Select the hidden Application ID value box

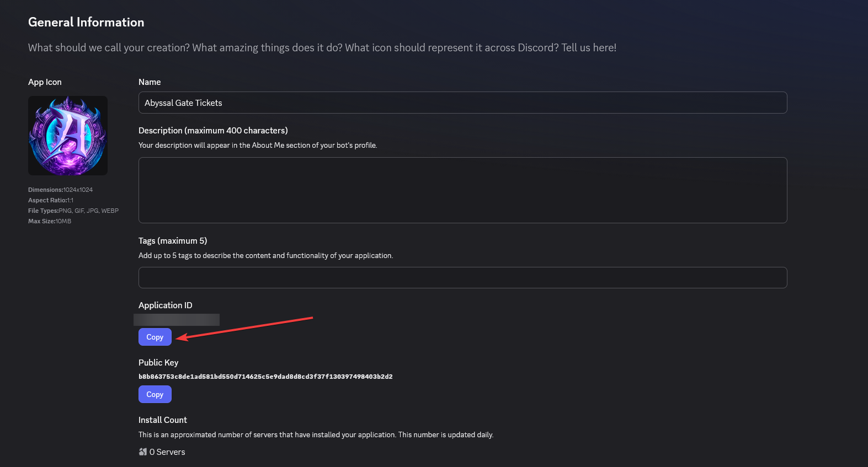(x=177, y=319)
